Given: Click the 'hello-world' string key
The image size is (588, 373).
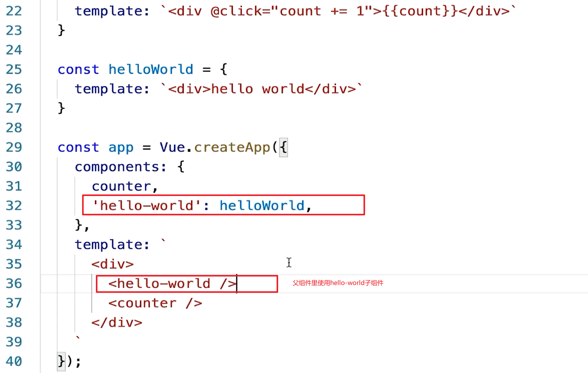Looking at the screenshot, I should point(147,206).
